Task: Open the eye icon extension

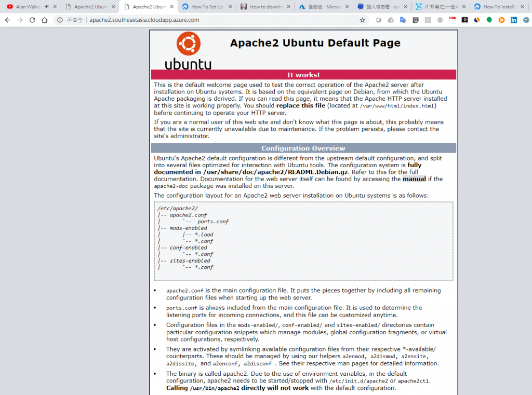Action: [x=440, y=20]
